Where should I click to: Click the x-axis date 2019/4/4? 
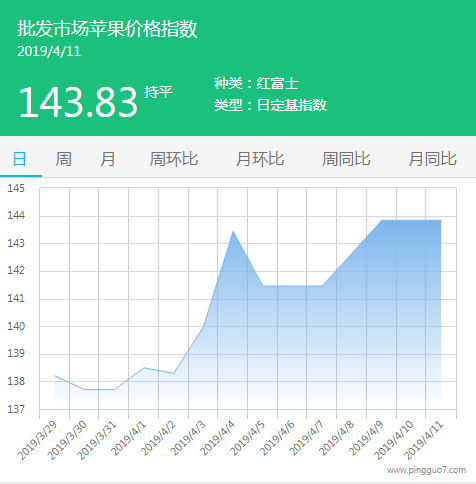[x=217, y=438]
